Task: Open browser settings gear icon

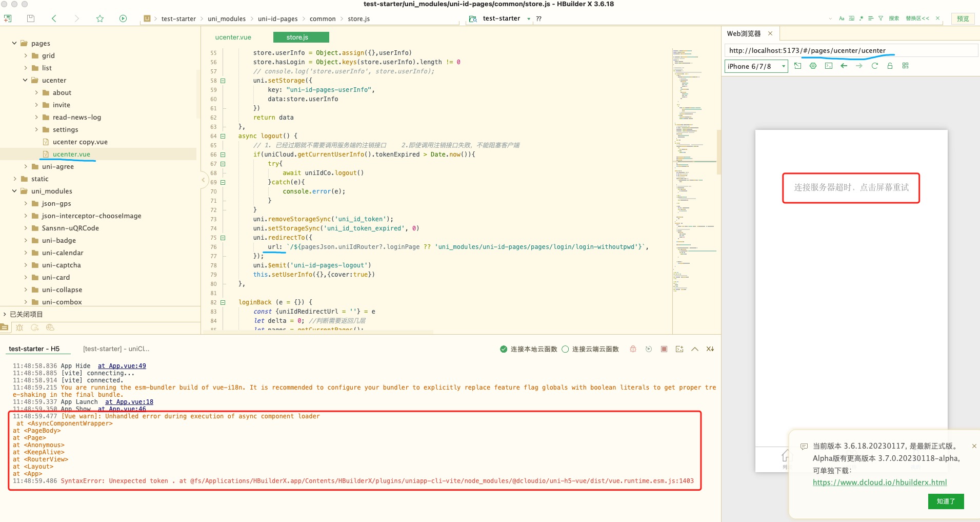Action: 813,66
